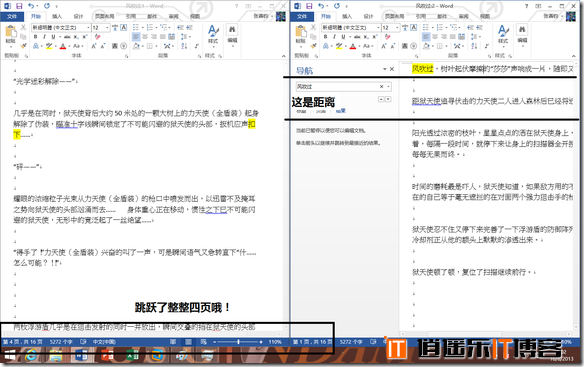Toggle show paragraph marks in left window
This screenshot has width=584, height=367.
pyautogui.click(x=197, y=46)
